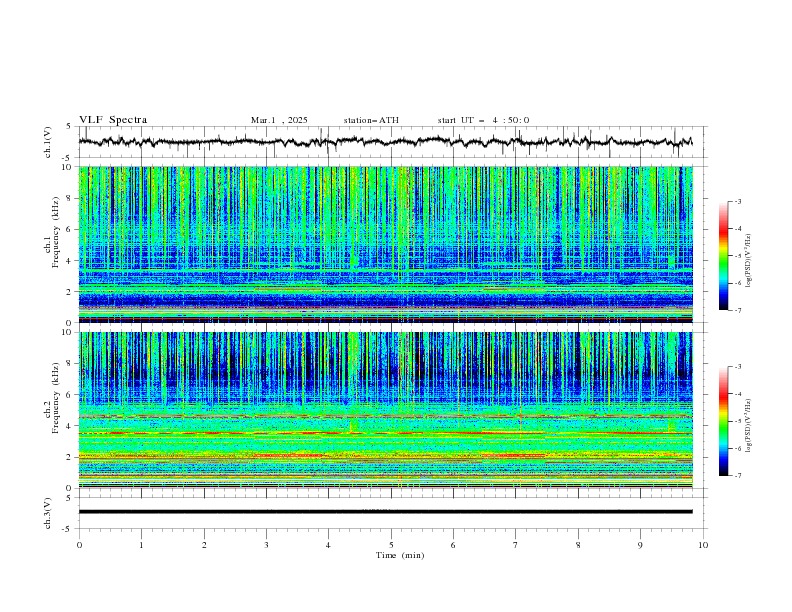Click the ch.2 spectrogram panel
The image size is (792, 612).
point(385,410)
